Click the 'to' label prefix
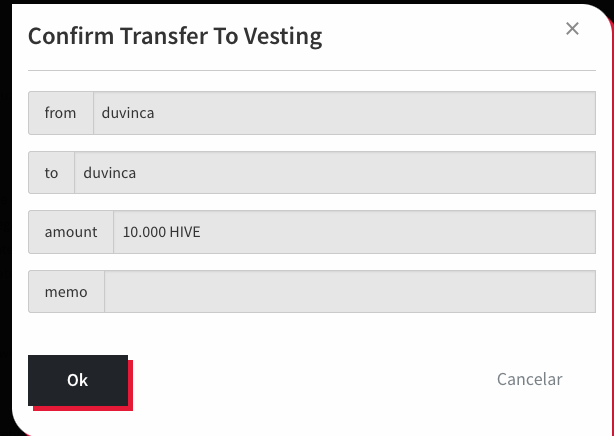This screenshot has height=436, width=614. (51, 173)
